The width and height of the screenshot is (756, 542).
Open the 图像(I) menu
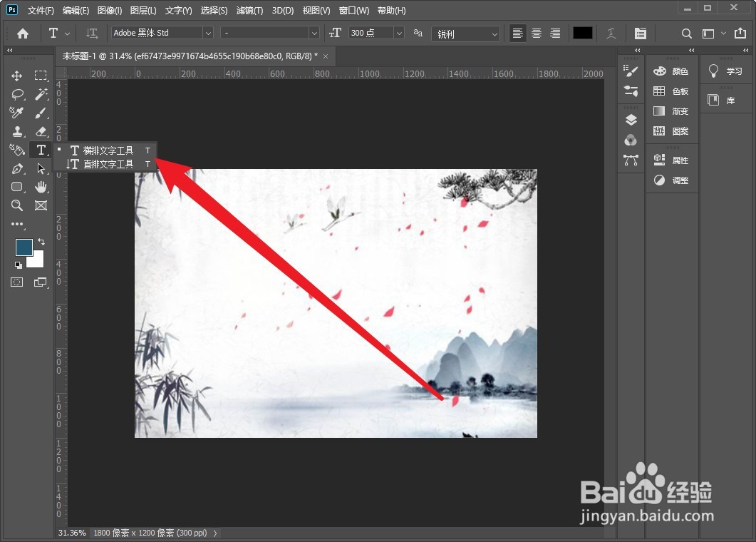110,10
